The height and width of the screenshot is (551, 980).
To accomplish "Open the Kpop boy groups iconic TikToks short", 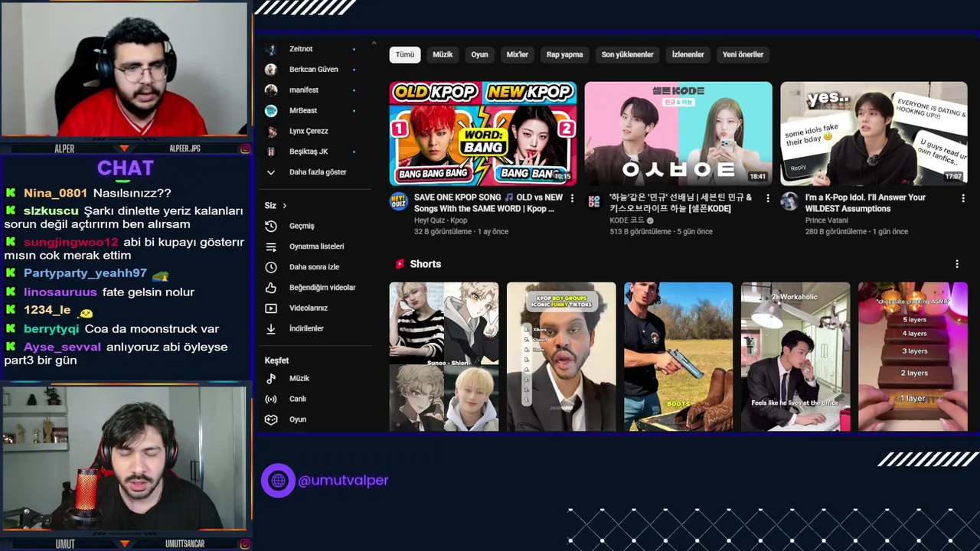I will [x=561, y=357].
